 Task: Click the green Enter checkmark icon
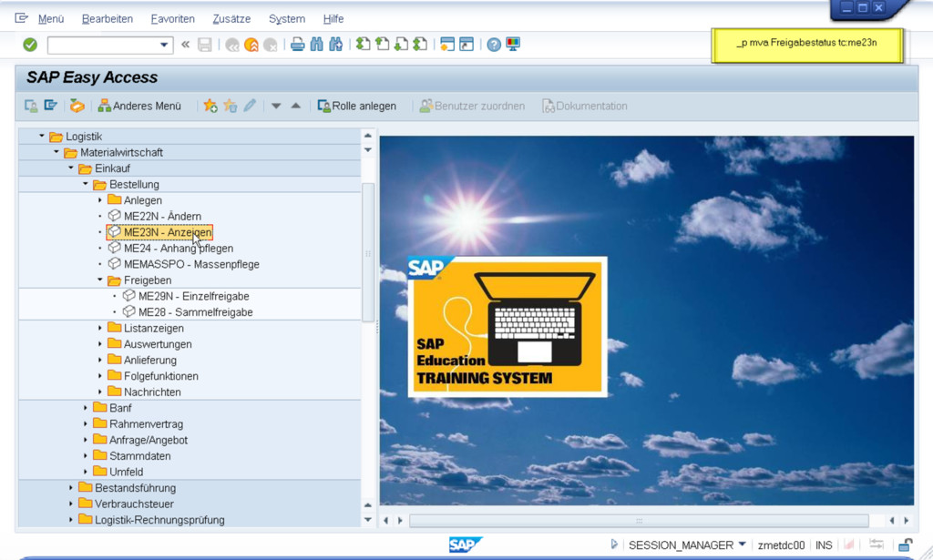coord(30,45)
